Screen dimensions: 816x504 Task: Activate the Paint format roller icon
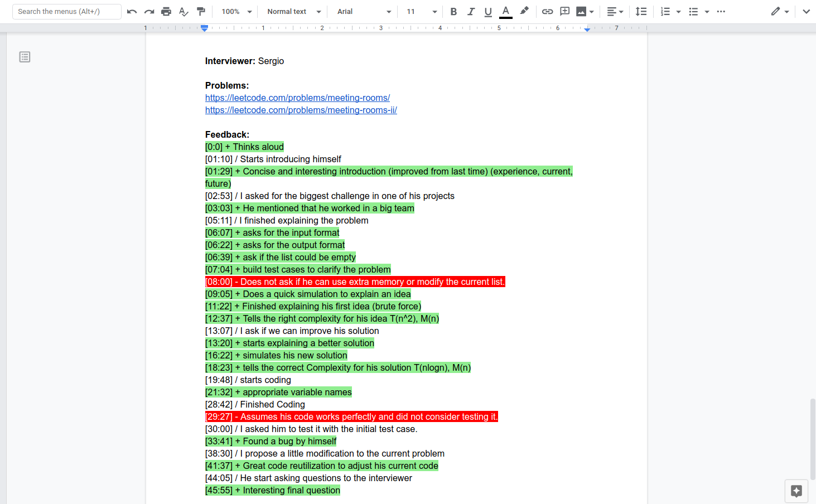point(201,12)
